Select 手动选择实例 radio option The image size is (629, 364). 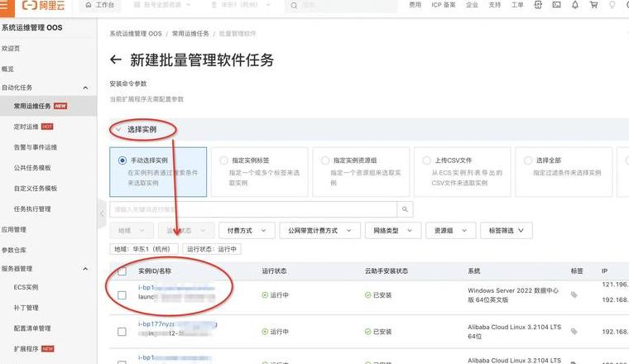(x=122, y=160)
